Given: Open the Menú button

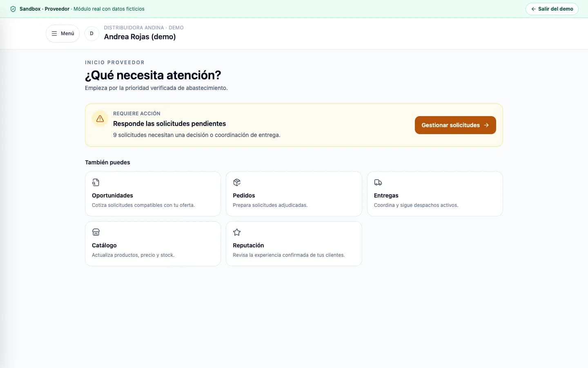Looking at the screenshot, I should click(x=62, y=34).
